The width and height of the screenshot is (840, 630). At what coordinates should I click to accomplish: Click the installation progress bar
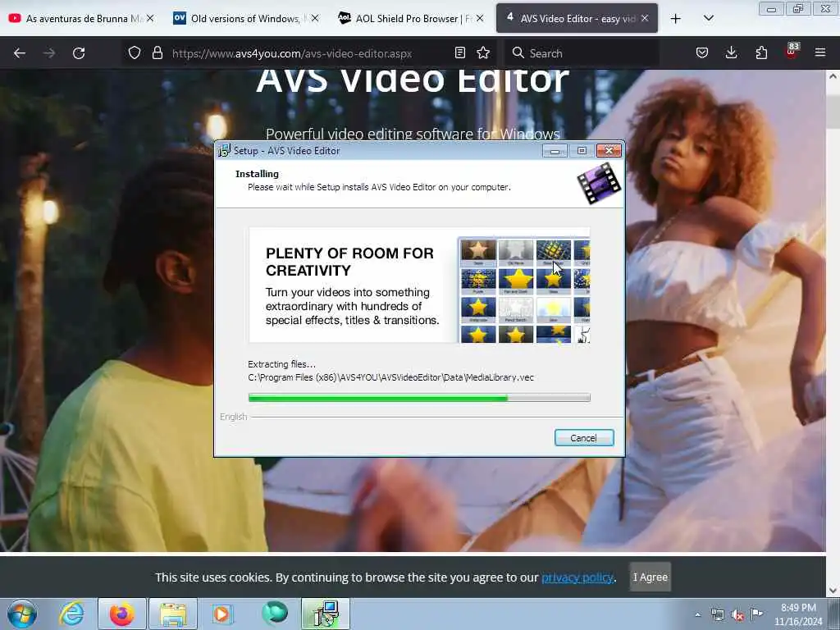coord(419,398)
